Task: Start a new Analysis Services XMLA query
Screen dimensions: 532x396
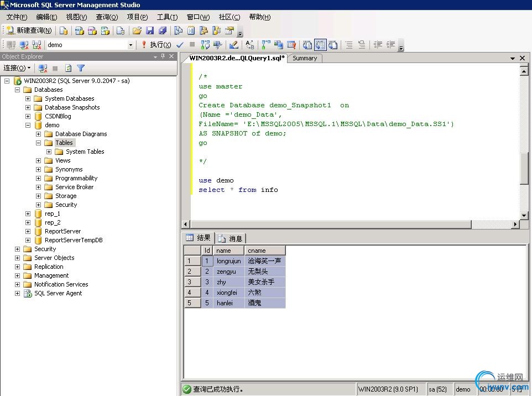Action: tap(105, 30)
